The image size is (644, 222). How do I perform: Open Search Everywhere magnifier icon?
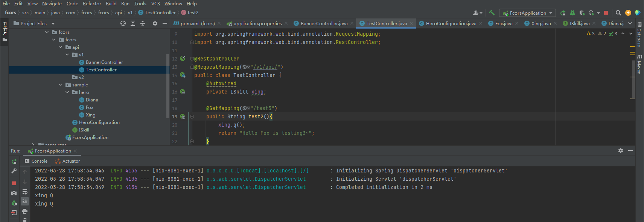(618, 13)
